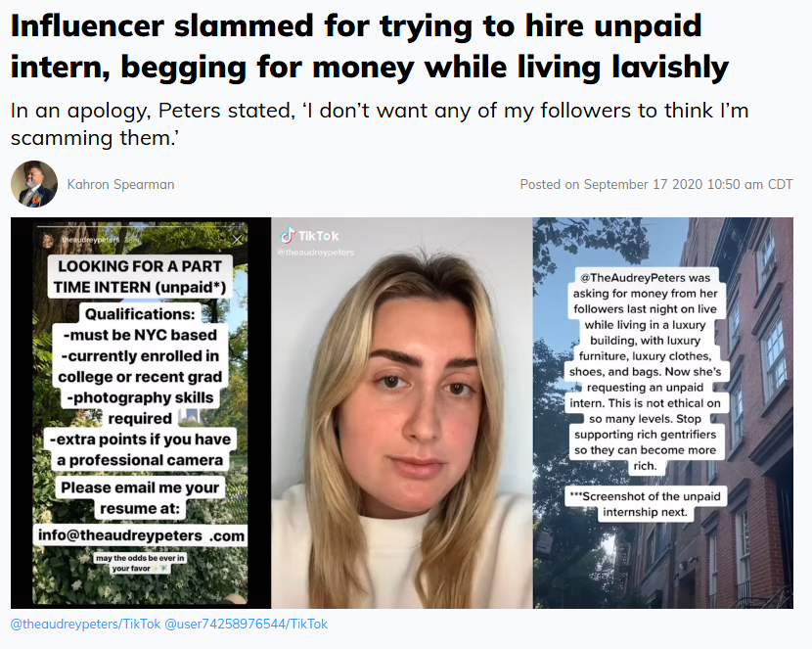812x649 pixels.
Task: Open the @theaudreypeters/TikTok credit link
Action: [x=85, y=624]
